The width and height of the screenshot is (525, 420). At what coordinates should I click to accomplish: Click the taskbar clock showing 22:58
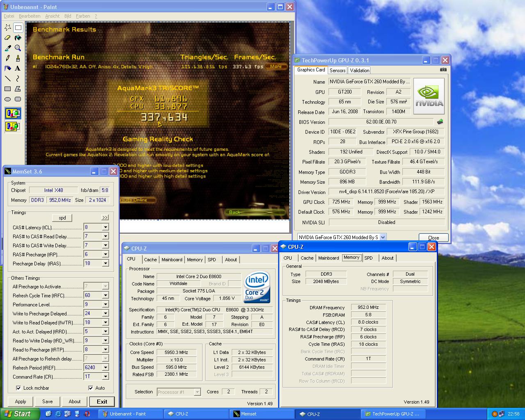[514, 414]
